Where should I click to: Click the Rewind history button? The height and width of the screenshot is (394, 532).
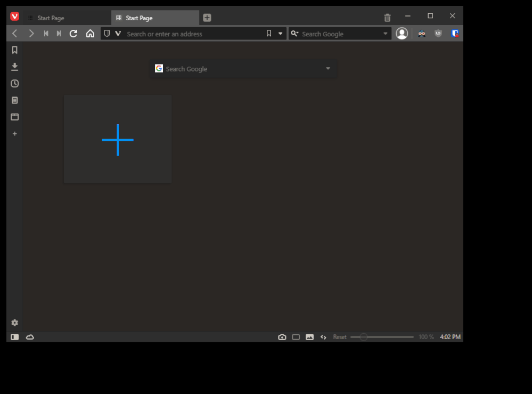pyautogui.click(x=46, y=34)
